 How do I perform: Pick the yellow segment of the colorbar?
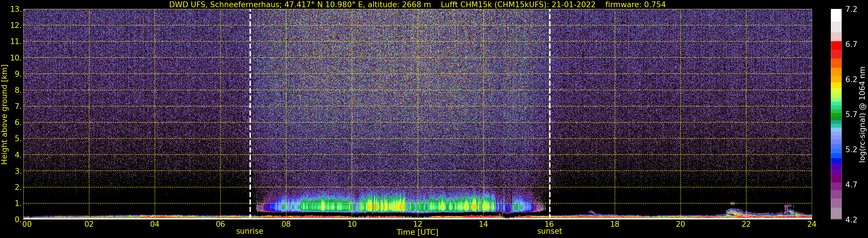coord(836,85)
